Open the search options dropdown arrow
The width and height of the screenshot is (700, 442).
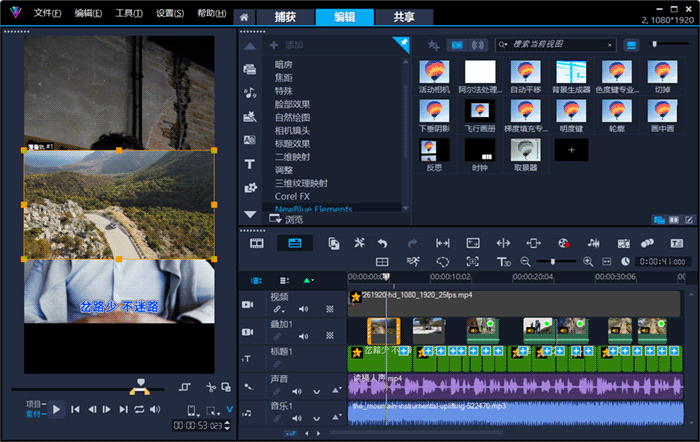pyautogui.click(x=503, y=45)
